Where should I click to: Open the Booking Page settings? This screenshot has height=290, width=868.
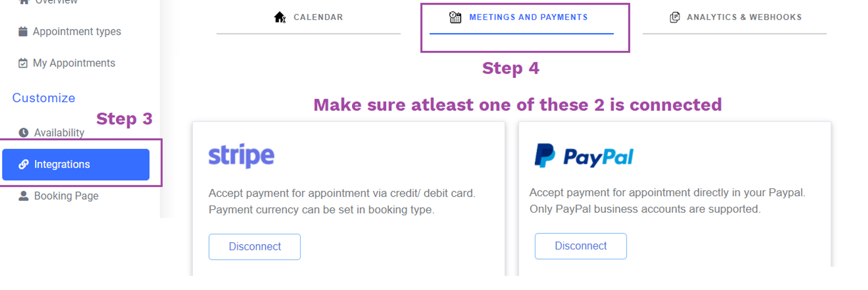pyautogui.click(x=66, y=196)
